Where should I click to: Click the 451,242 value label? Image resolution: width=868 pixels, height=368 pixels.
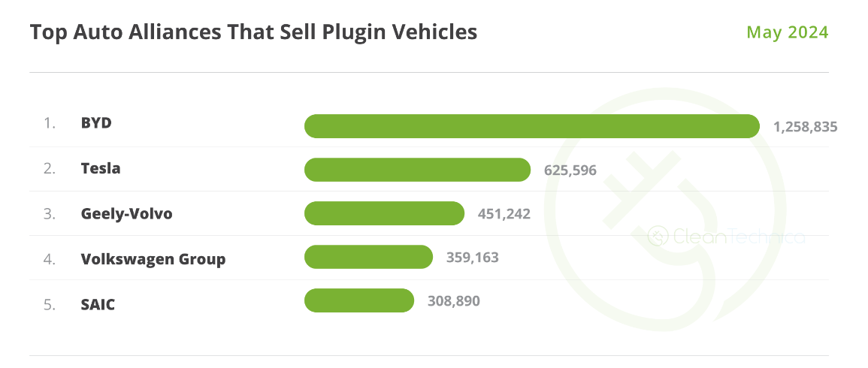(504, 214)
